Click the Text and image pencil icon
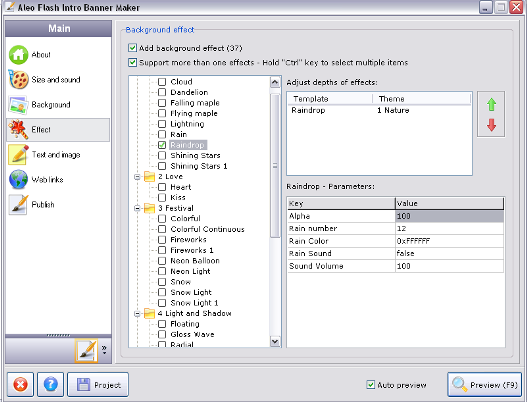 pyautogui.click(x=18, y=155)
